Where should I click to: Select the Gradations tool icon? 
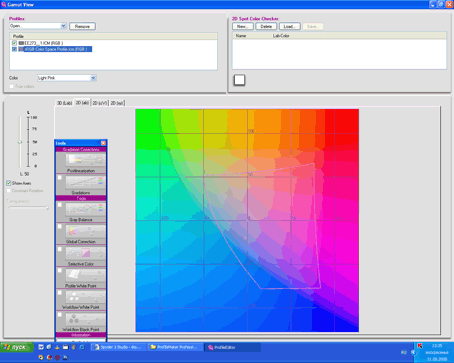click(85, 182)
